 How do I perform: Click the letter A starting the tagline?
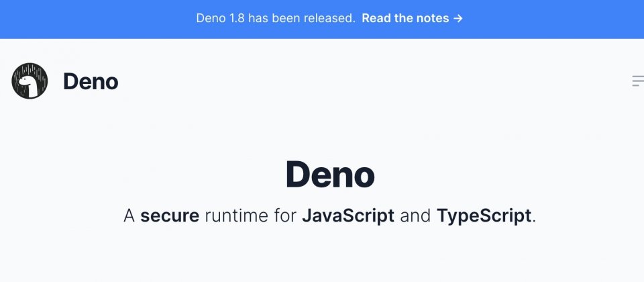(129, 216)
